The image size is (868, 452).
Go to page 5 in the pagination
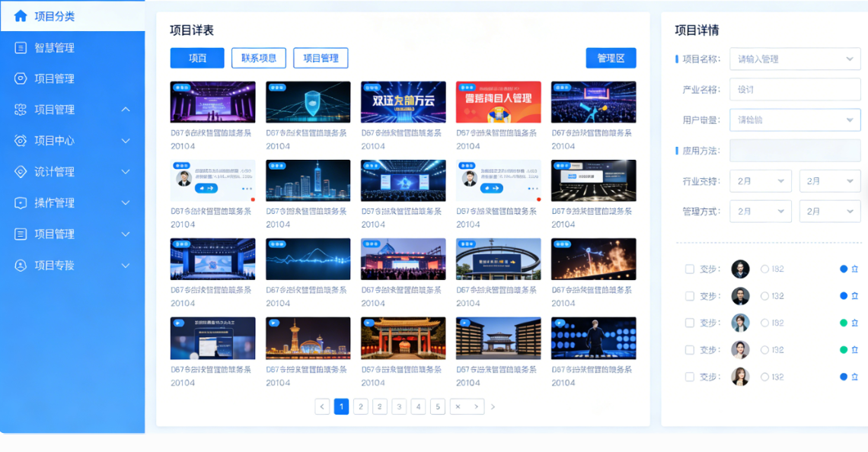click(x=438, y=406)
